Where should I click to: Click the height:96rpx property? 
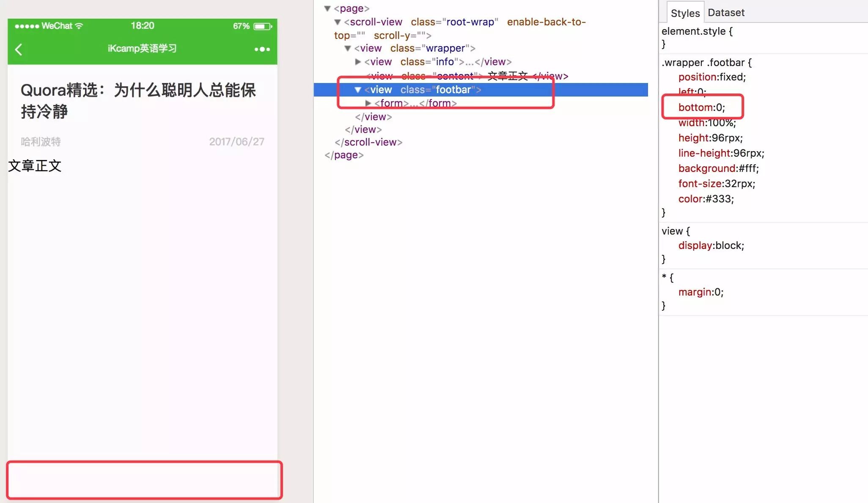point(710,138)
